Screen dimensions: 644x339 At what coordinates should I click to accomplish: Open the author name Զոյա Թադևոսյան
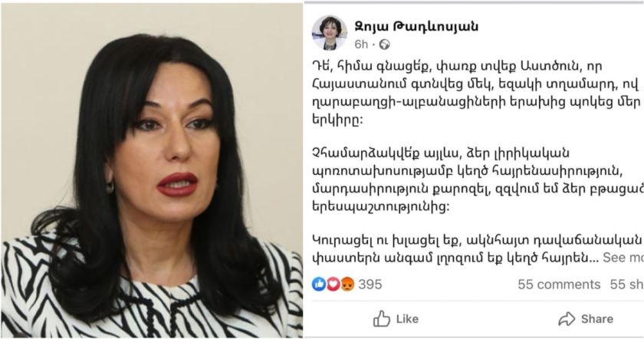(416, 26)
